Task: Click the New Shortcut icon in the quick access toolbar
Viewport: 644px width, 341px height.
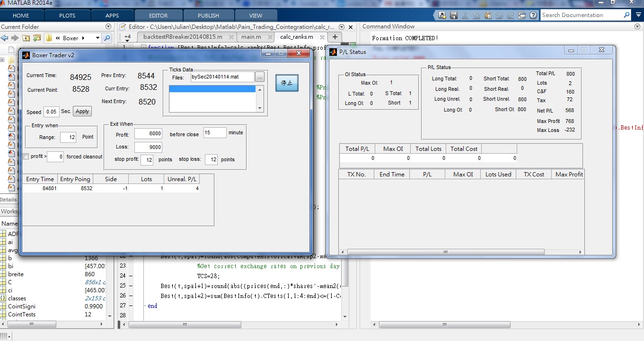Action: pyautogui.click(x=442, y=15)
